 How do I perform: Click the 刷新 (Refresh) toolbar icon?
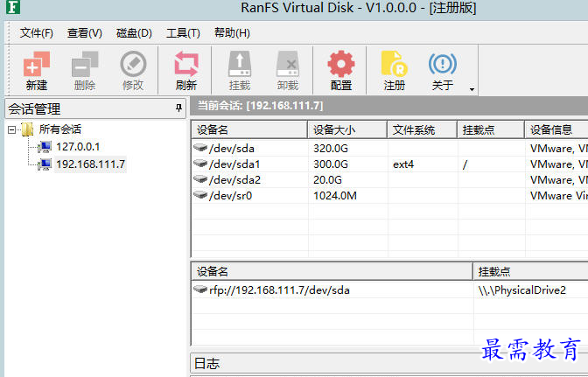(x=186, y=71)
